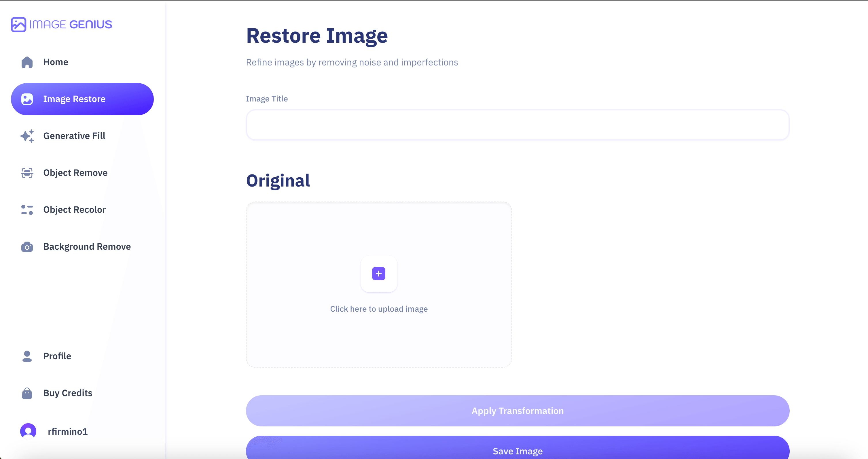Click the Buy Credits bag icon
868x459 pixels.
click(27, 393)
